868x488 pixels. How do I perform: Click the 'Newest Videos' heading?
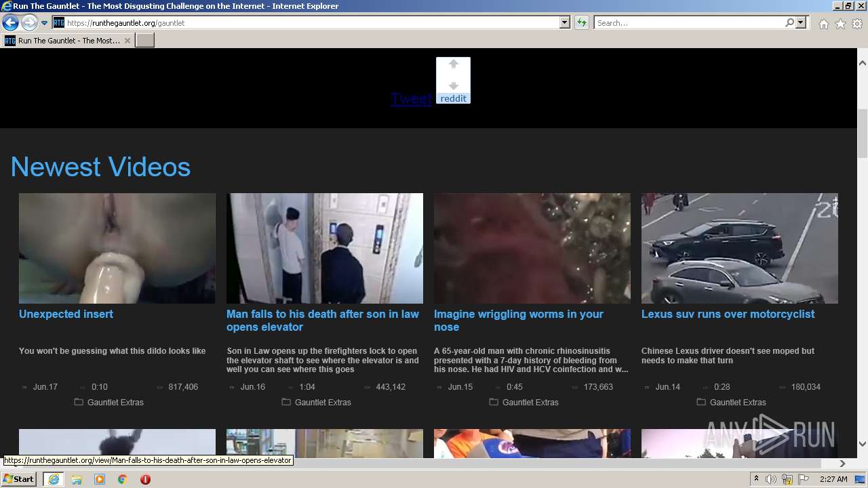pyautogui.click(x=100, y=167)
